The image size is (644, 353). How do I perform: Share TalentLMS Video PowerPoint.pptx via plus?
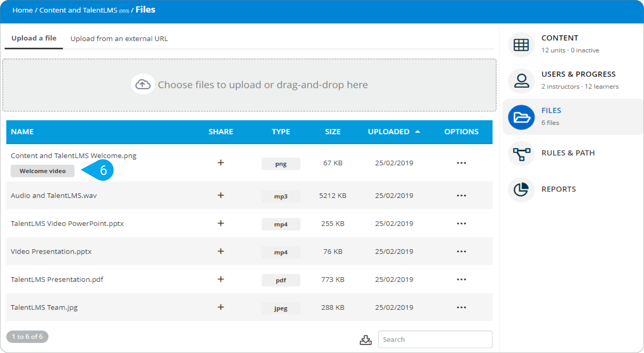(x=221, y=223)
